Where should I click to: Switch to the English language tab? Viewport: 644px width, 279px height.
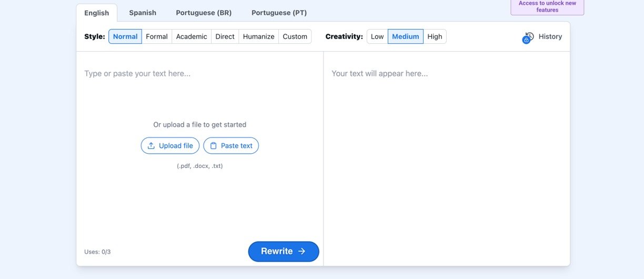[97, 13]
